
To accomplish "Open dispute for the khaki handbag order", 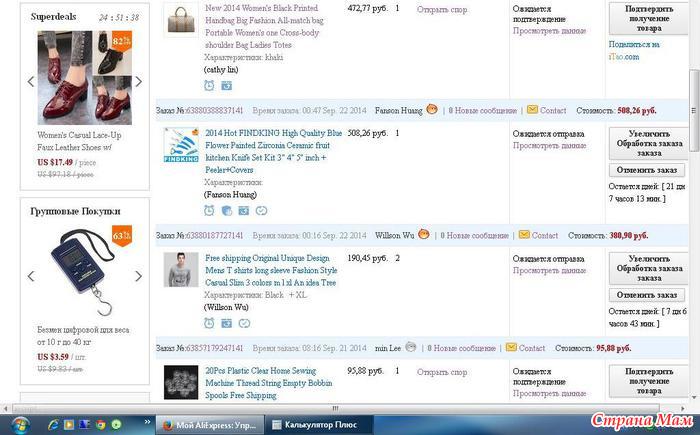I will click(442, 9).
